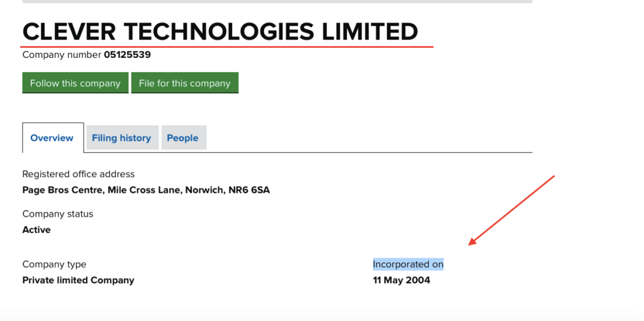
Task: Click the Company type label
Action: (x=54, y=264)
